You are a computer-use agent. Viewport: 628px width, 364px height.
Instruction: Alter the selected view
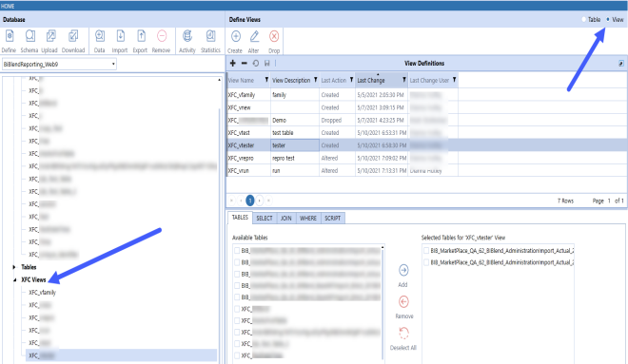click(254, 36)
